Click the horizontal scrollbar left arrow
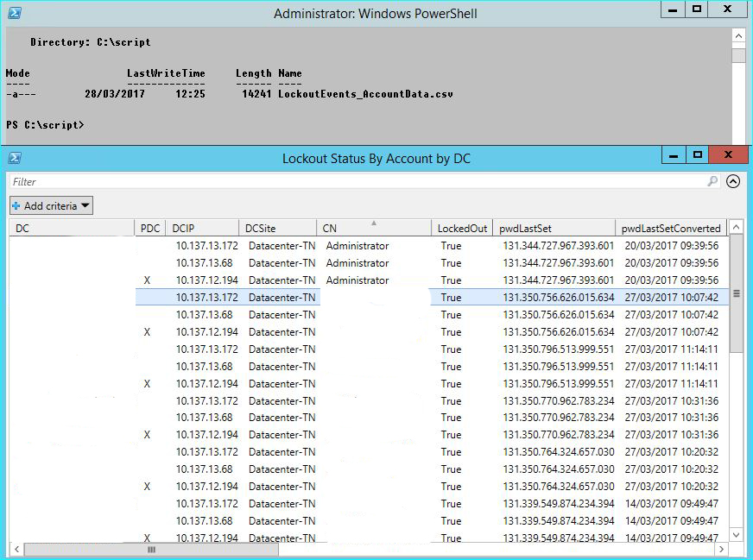 pos(16,549)
